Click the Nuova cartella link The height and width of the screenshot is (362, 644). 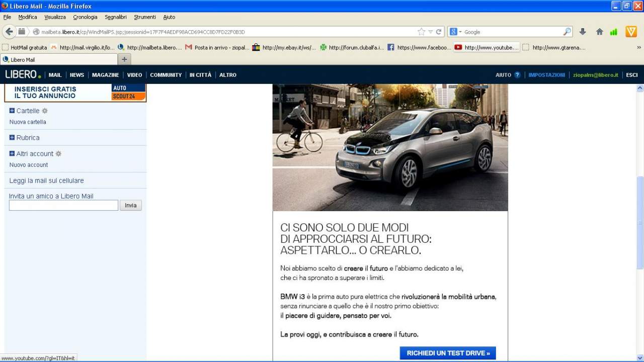click(x=28, y=122)
